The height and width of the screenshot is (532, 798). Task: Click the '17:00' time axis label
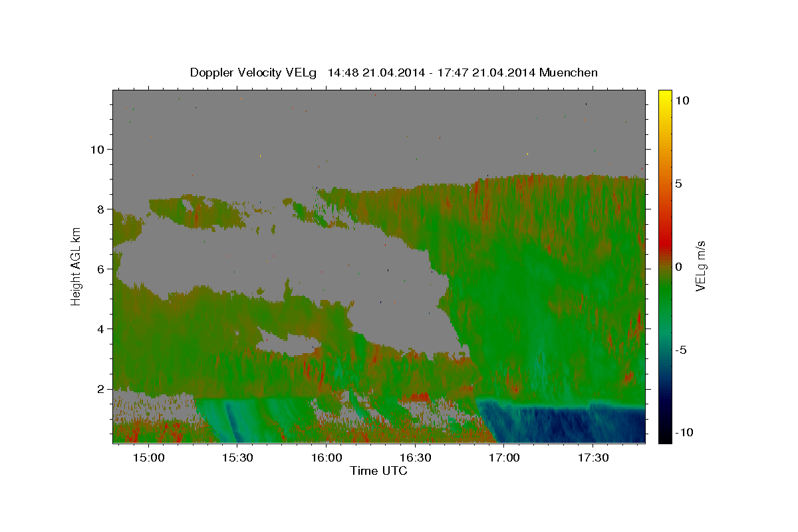coord(504,458)
